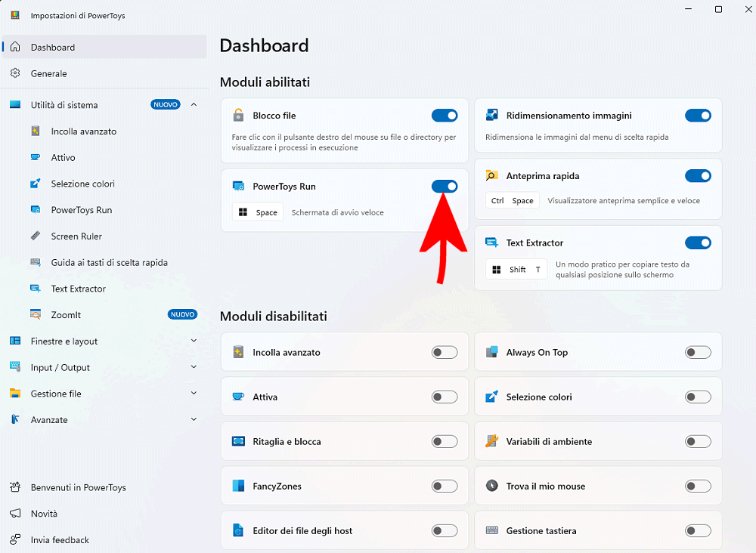This screenshot has width=756, height=553.
Task: Click the Anteprima rapida magnifier icon on its card
Action: pyautogui.click(x=492, y=175)
